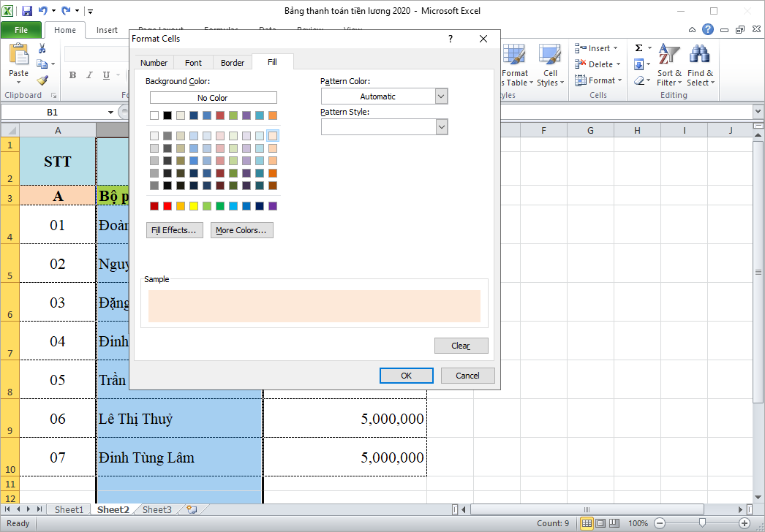Screen dimensions: 765x532
Task: Open the Pattern Color dropdown
Action: coord(441,96)
